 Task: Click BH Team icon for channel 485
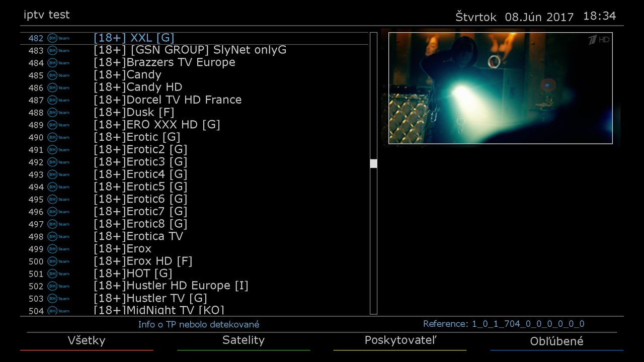pos(58,75)
